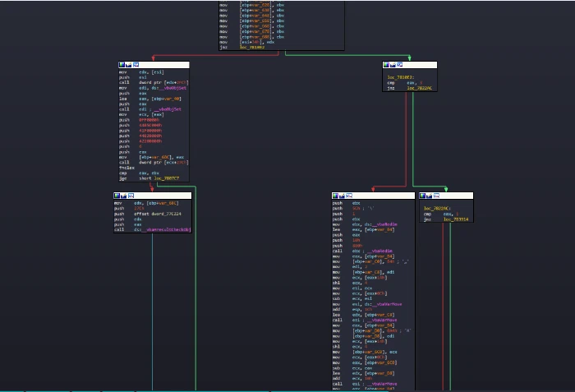Set node color for loc_7810E2 block

(x=386, y=65)
